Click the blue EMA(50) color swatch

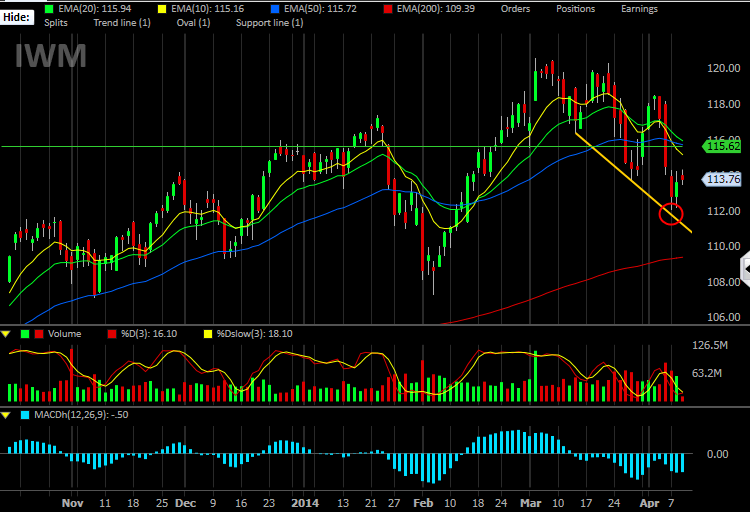coord(275,9)
